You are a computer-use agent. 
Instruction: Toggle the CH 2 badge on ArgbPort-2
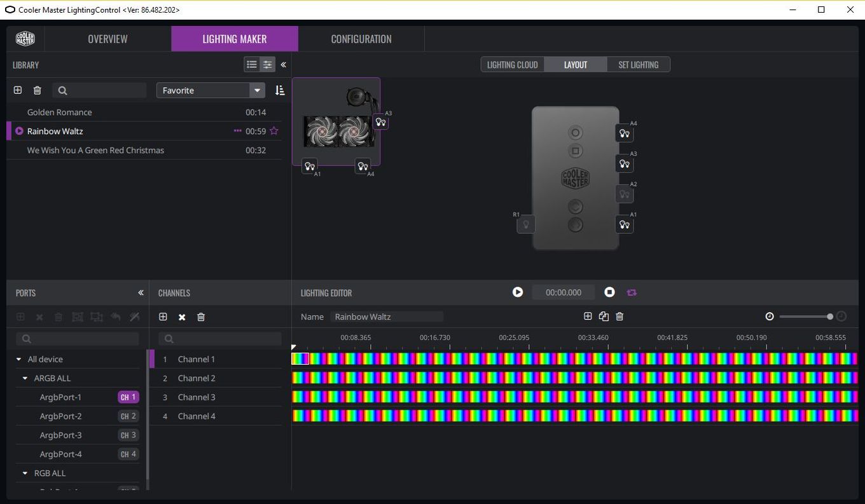(128, 416)
